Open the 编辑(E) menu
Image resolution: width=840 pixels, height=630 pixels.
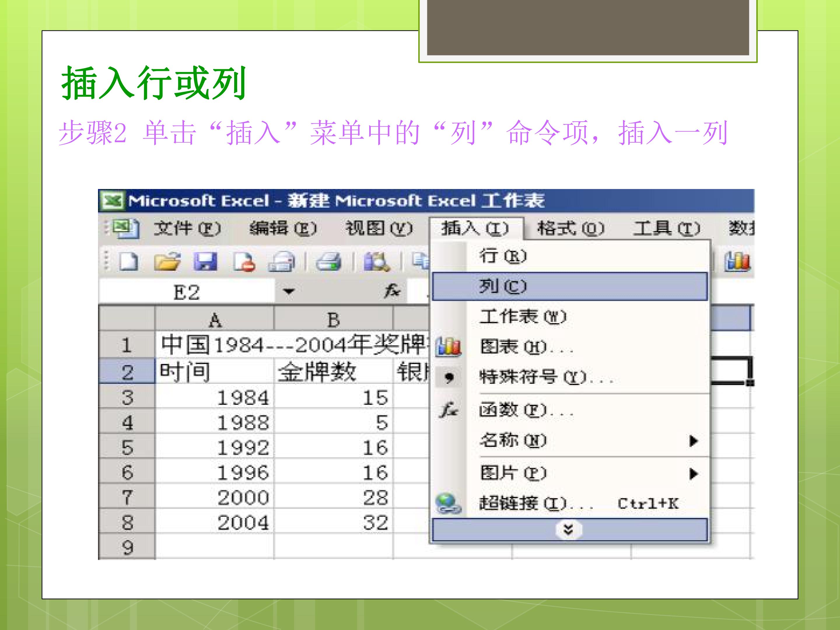coord(283,228)
